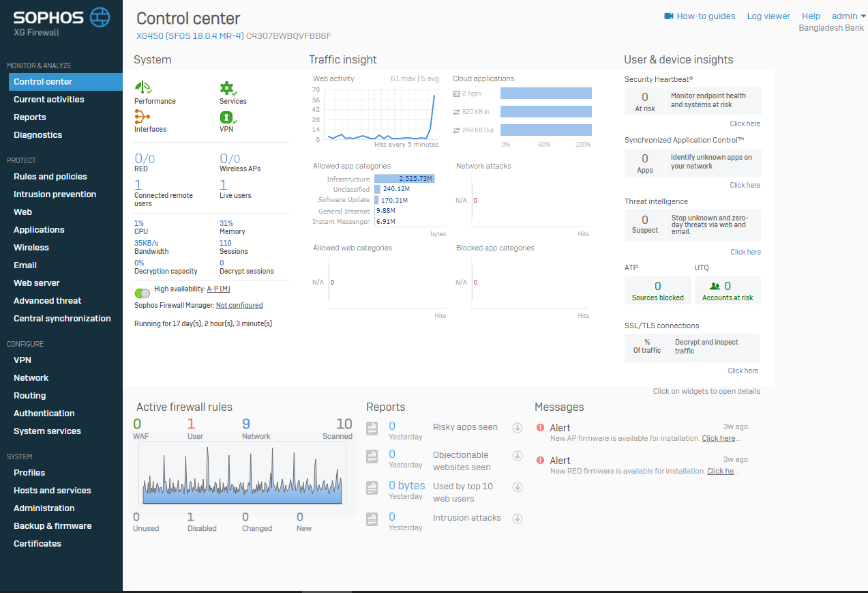Click the RED firmware alert icon
This screenshot has width=868, height=593.
(540, 461)
